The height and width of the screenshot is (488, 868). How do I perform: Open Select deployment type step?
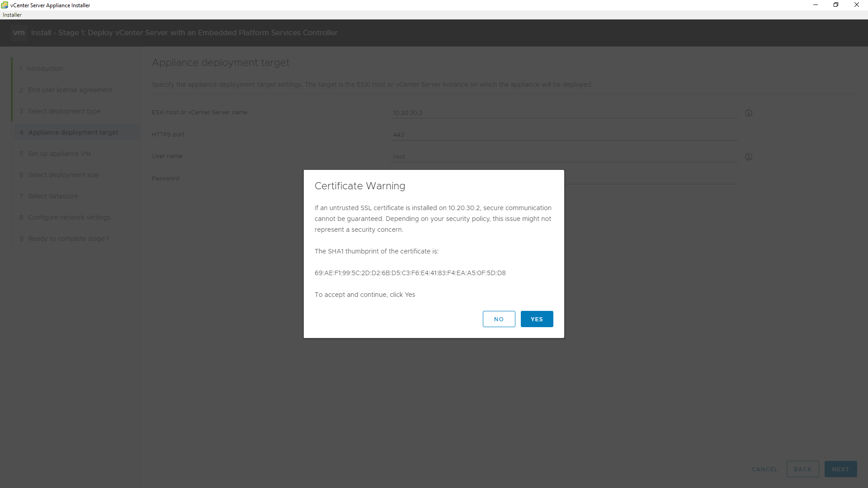[64, 111]
